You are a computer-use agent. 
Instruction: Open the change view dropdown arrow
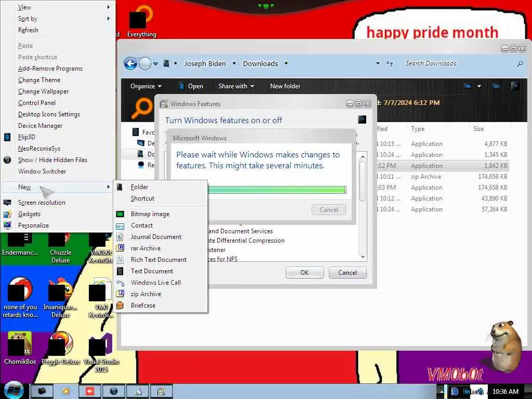tap(479, 86)
